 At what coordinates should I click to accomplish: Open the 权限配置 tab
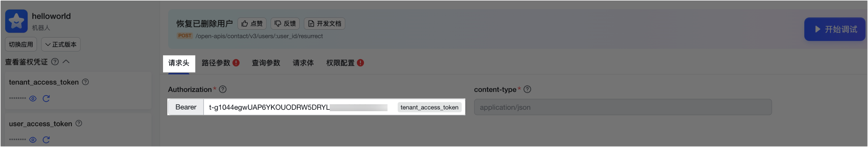coord(344,63)
